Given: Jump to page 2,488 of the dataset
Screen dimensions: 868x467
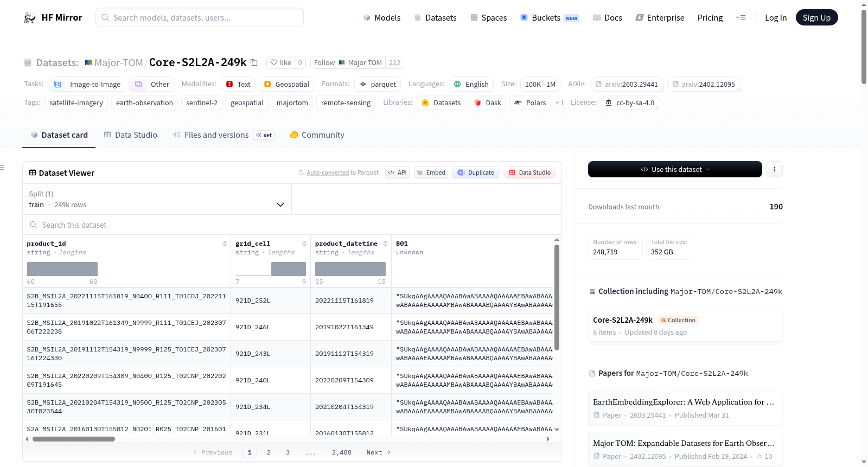Looking at the screenshot, I should pyautogui.click(x=342, y=452).
